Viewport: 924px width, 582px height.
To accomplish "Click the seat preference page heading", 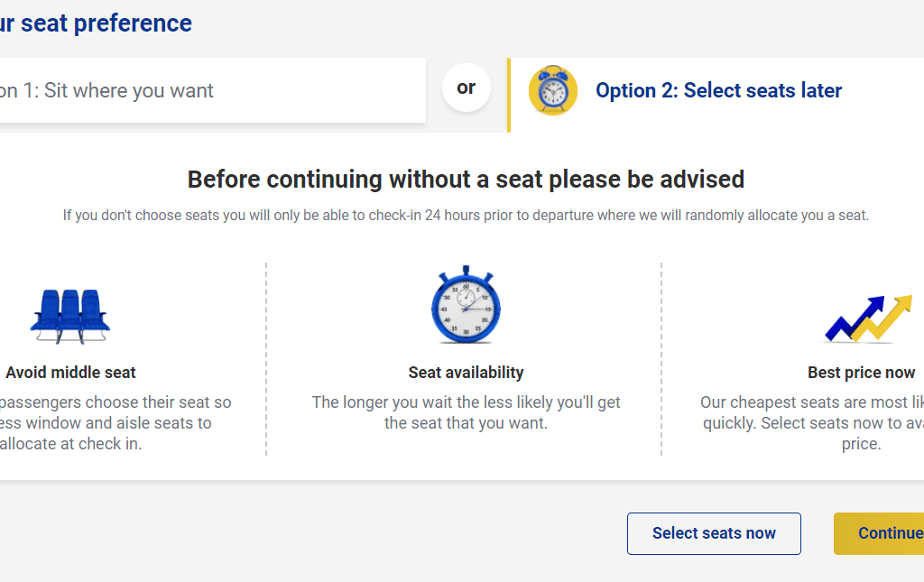I will 96,23.
